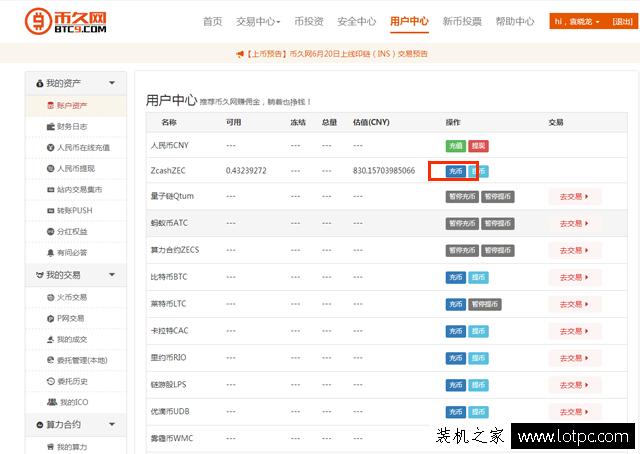Click the icon beside 账户资产

click(51, 105)
